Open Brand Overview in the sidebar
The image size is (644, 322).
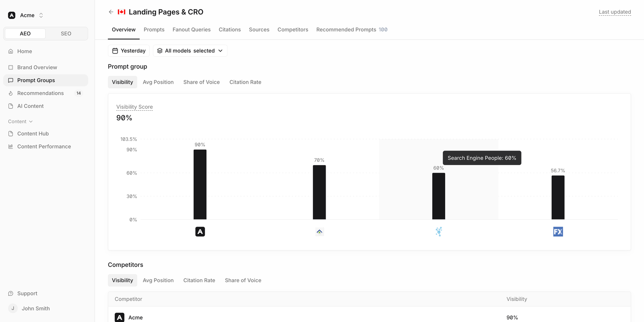[x=45, y=67]
